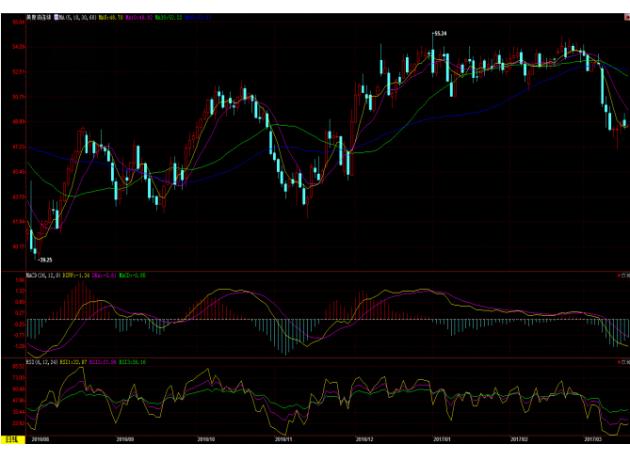Click the corner marker of the RSI panel
The image size is (630, 458).
coord(621,361)
